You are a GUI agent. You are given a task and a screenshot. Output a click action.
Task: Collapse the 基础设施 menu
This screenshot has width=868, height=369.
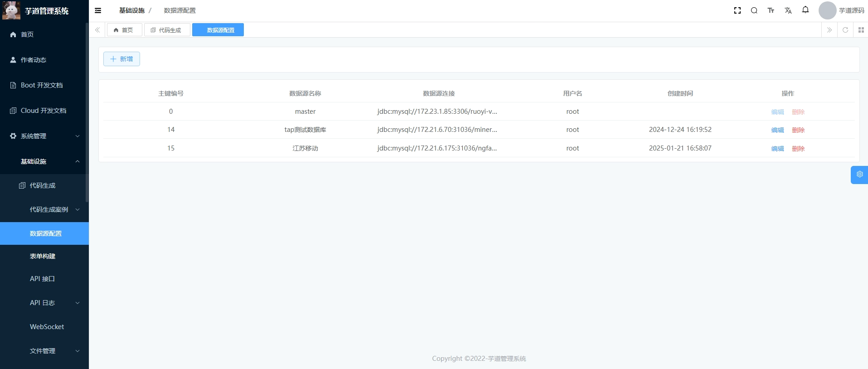point(44,161)
